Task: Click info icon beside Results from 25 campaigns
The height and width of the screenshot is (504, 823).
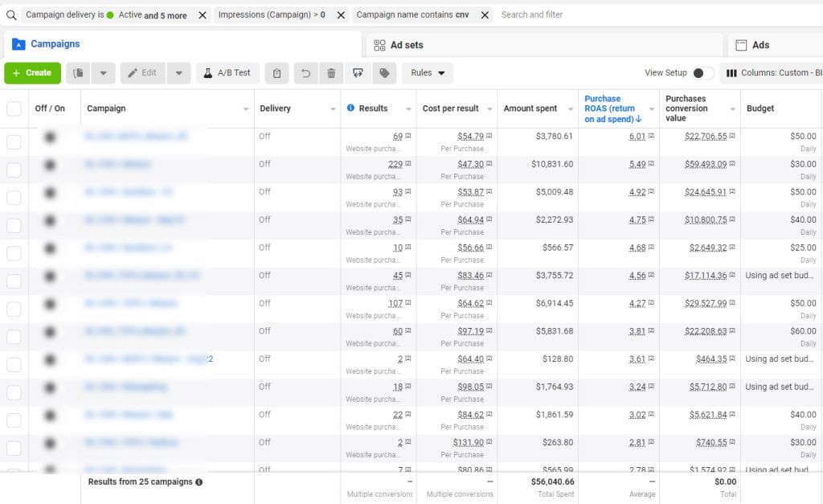Action: pyautogui.click(x=199, y=482)
